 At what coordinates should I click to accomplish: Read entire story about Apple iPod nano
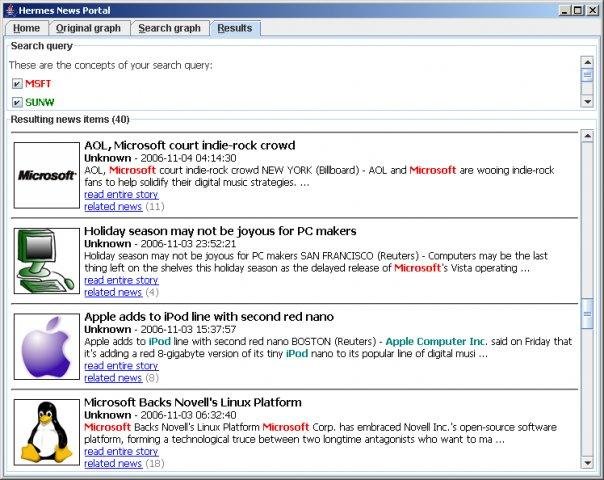click(121, 366)
